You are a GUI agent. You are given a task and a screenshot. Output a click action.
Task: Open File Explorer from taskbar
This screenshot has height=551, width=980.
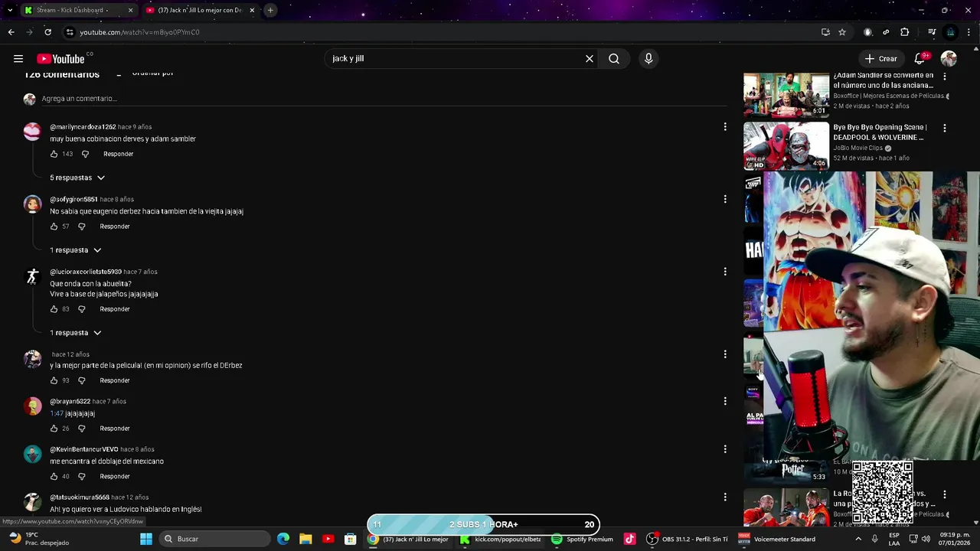tap(305, 539)
